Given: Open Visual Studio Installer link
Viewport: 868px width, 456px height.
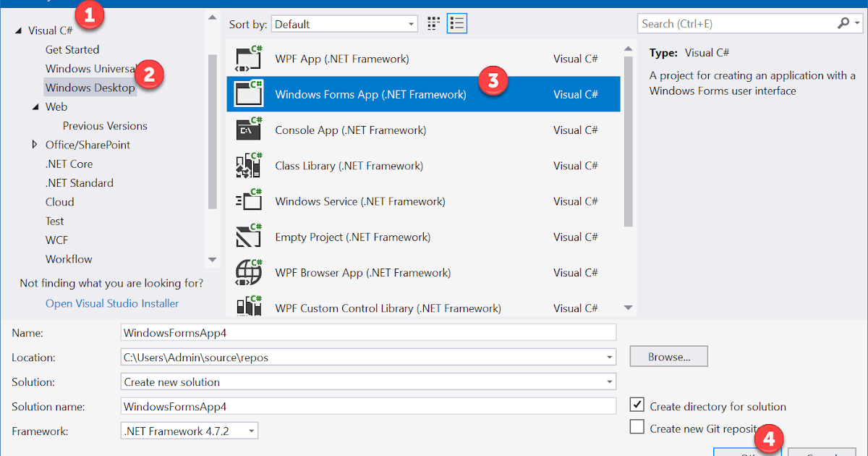Looking at the screenshot, I should (112, 303).
